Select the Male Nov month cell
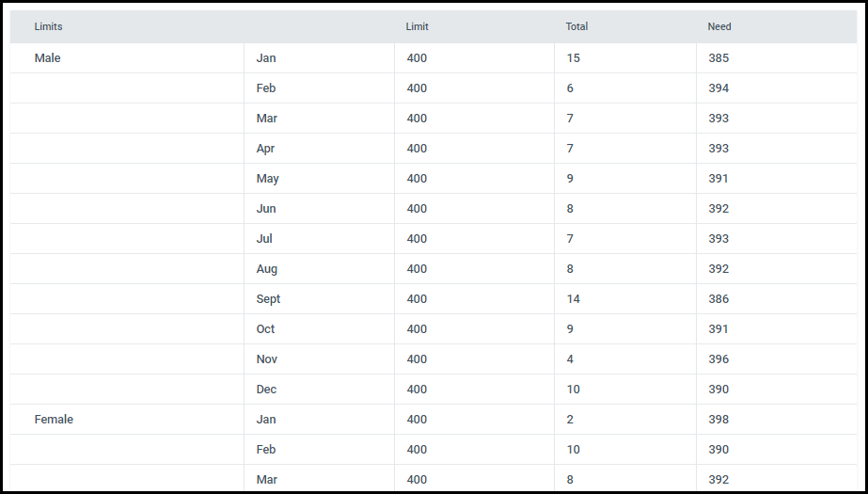 click(x=319, y=359)
